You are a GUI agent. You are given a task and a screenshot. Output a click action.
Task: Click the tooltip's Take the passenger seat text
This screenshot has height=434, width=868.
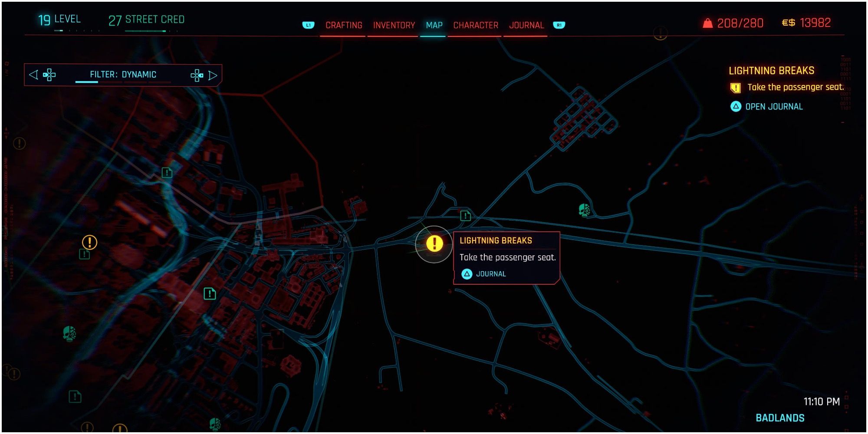pyautogui.click(x=507, y=257)
